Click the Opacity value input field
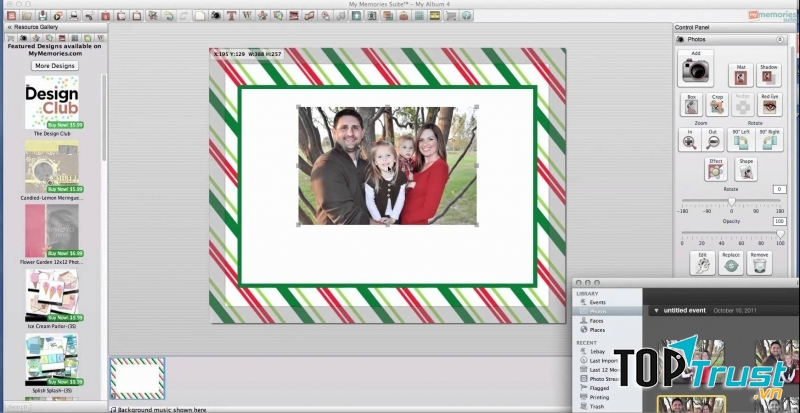Image resolution: width=800 pixels, height=413 pixels. [x=779, y=222]
